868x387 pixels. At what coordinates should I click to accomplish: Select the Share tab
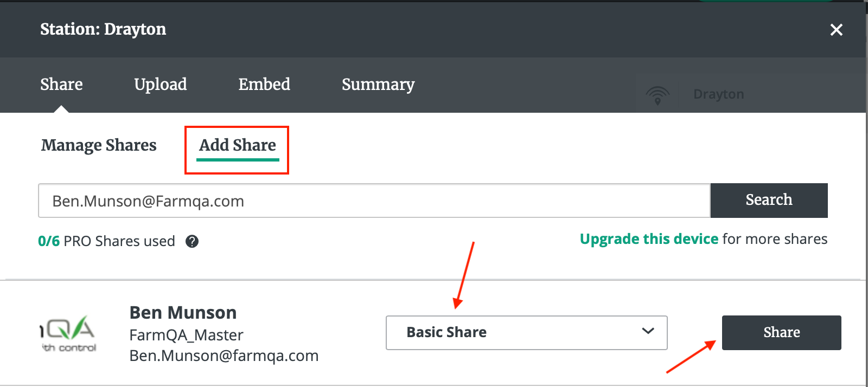[x=61, y=84]
